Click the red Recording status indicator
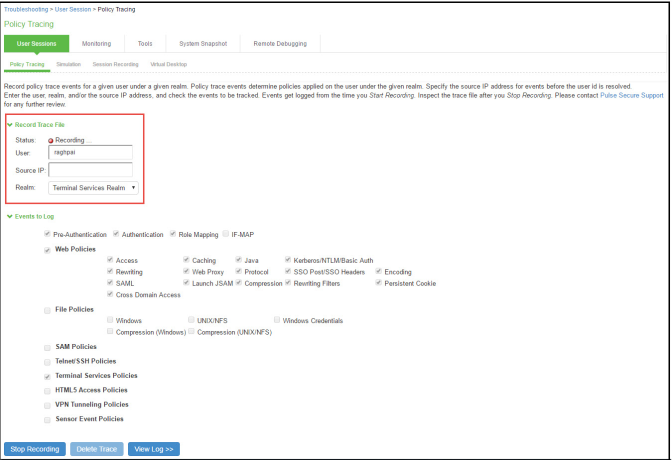The width and height of the screenshot is (672, 460). [x=51, y=141]
